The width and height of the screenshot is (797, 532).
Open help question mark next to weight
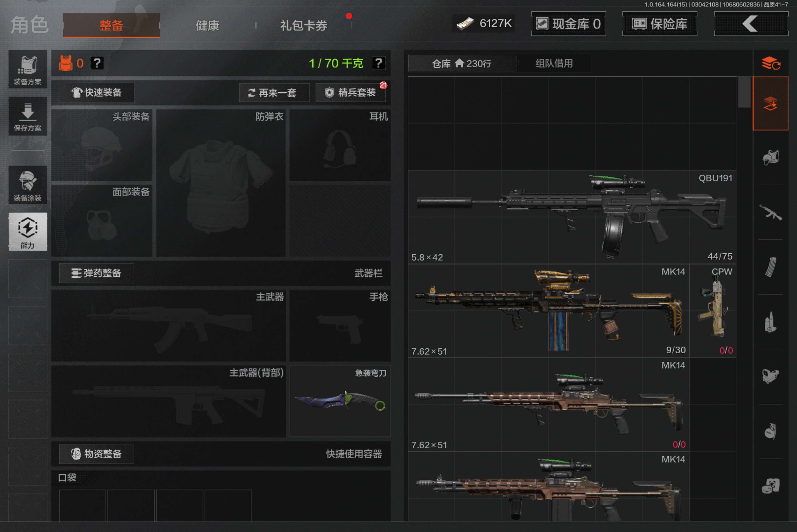coord(378,63)
